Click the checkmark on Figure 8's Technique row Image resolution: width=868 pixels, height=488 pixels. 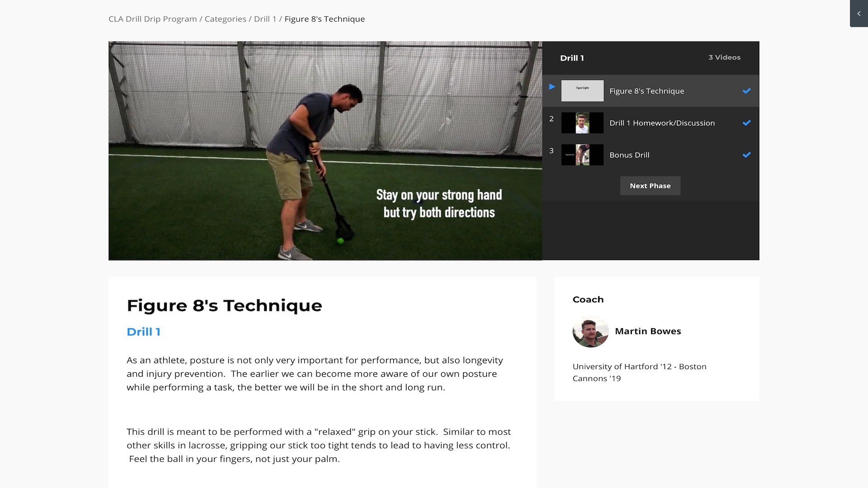coord(746,91)
